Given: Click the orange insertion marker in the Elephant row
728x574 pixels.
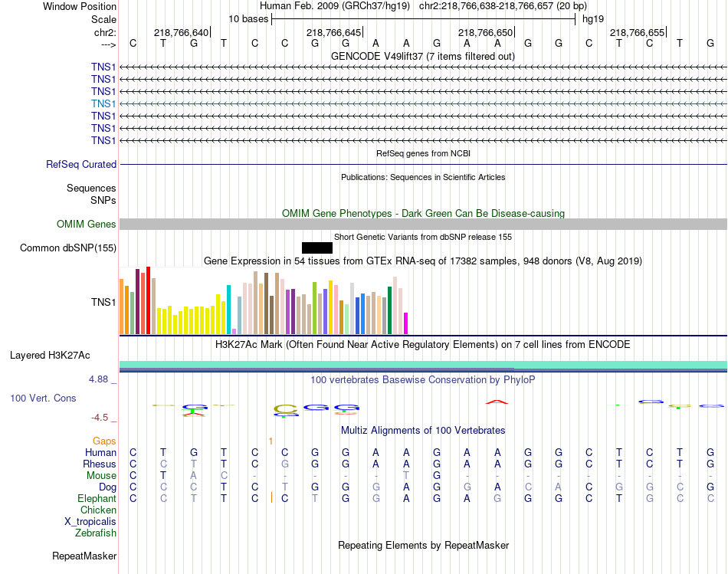Looking at the screenshot, I should (272, 498).
